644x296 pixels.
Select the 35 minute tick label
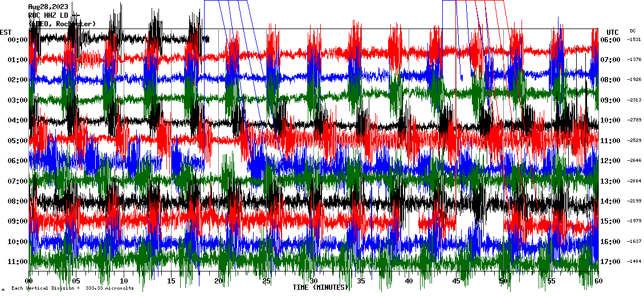[x=361, y=281]
